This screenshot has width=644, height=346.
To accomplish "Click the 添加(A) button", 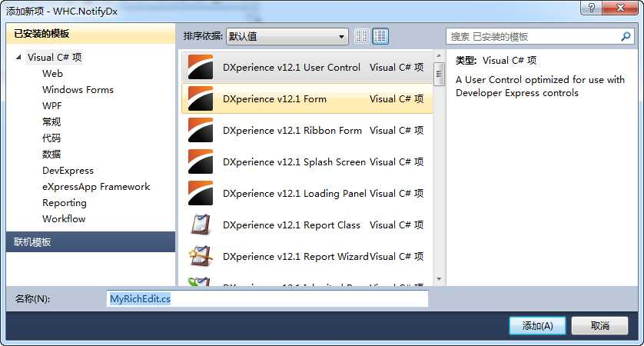I will [538, 326].
